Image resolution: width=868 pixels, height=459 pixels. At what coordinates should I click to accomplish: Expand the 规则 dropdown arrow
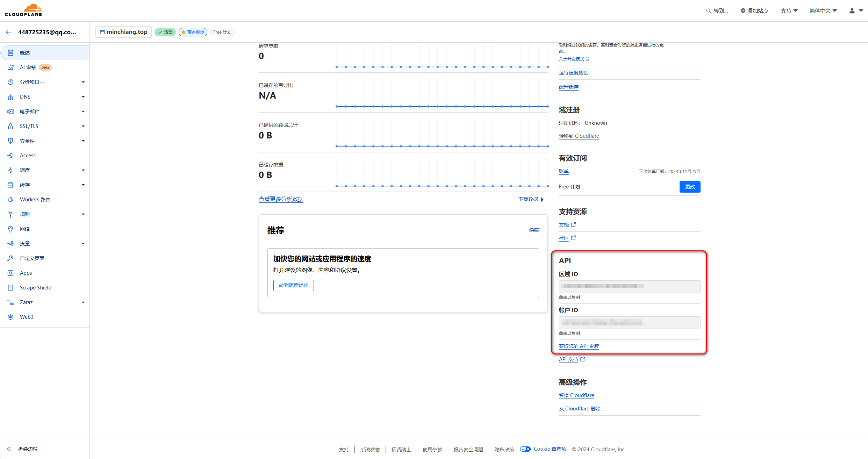[x=83, y=214]
